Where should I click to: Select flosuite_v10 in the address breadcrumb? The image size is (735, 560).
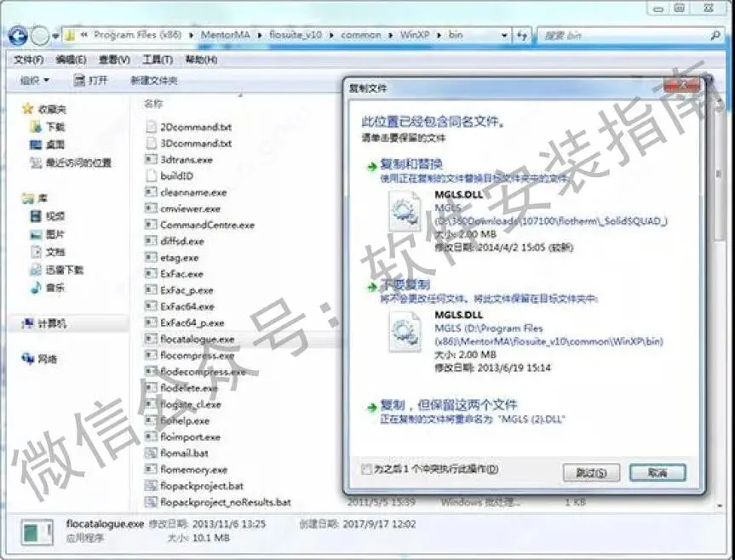tap(296, 35)
